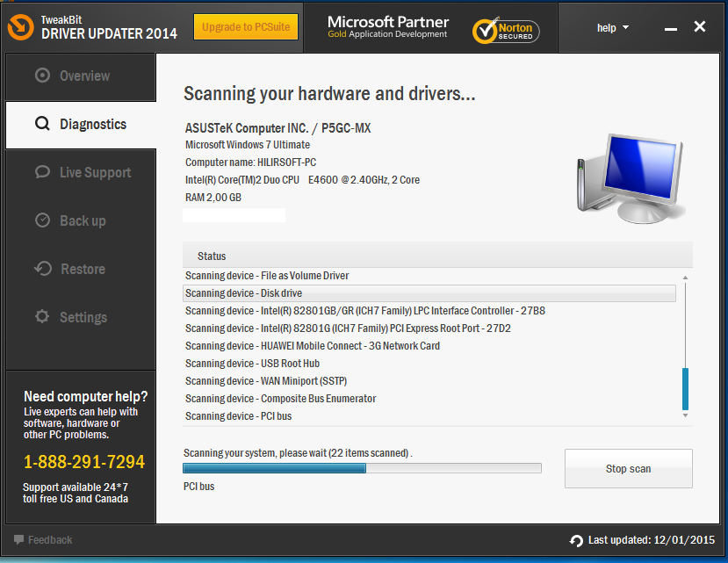Click the Live Support speech bubble icon
This screenshot has width=728, height=563.
tap(42, 172)
